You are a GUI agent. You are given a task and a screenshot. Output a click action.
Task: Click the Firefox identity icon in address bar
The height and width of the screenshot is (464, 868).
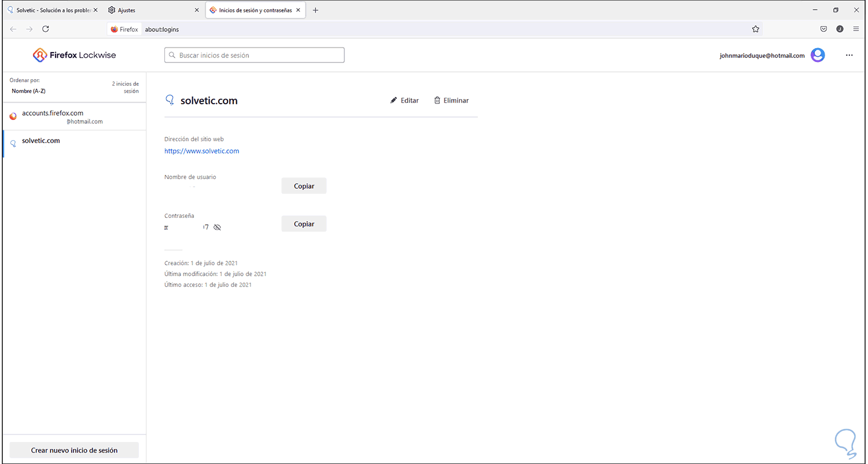click(x=124, y=29)
